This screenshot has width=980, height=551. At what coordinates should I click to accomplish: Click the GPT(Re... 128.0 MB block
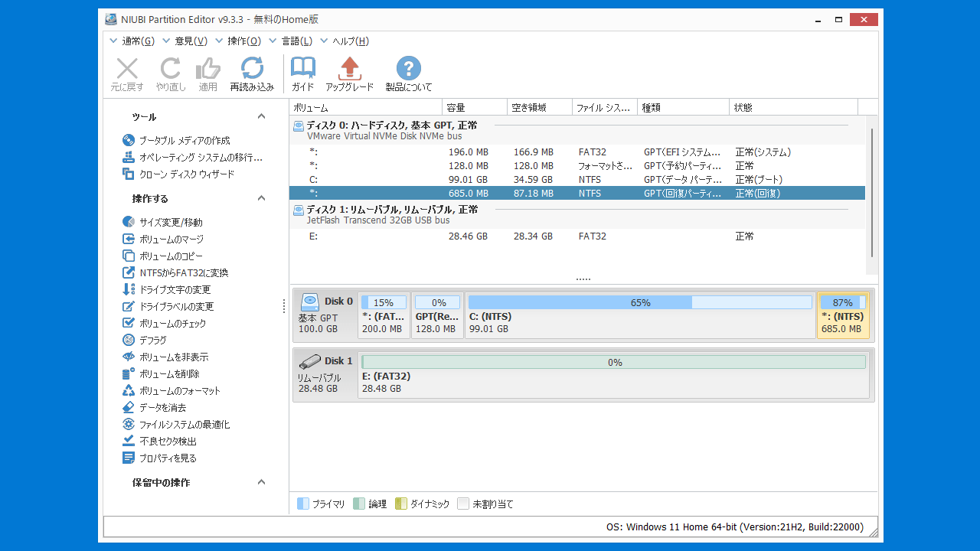[437, 315]
